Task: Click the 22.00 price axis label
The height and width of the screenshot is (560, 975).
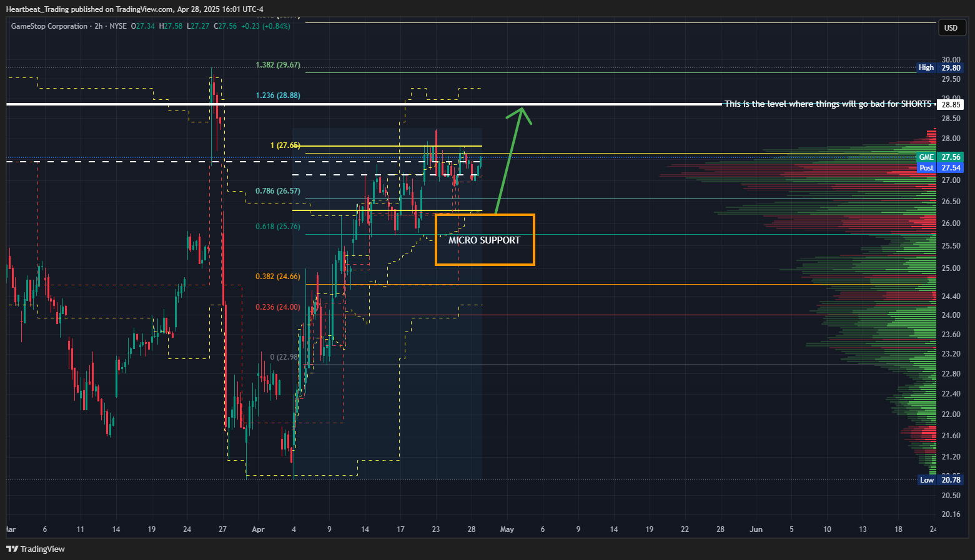Action: (951, 415)
